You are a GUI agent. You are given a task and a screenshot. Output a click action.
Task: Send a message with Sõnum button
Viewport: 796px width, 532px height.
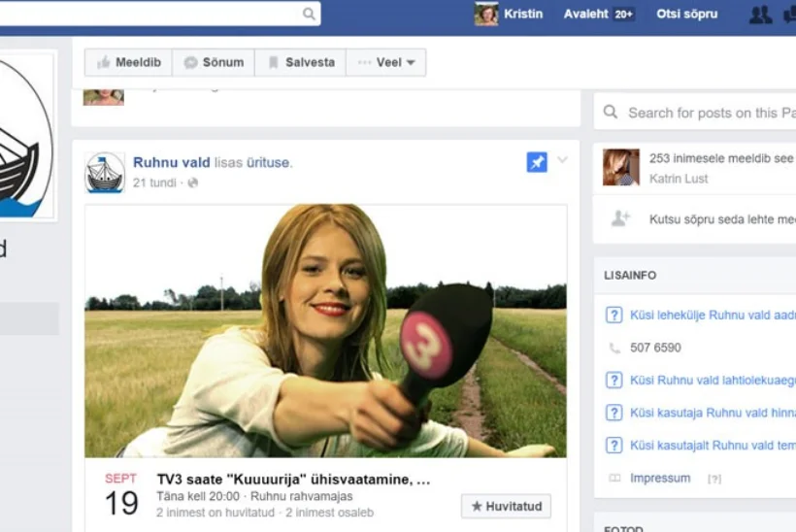click(214, 62)
